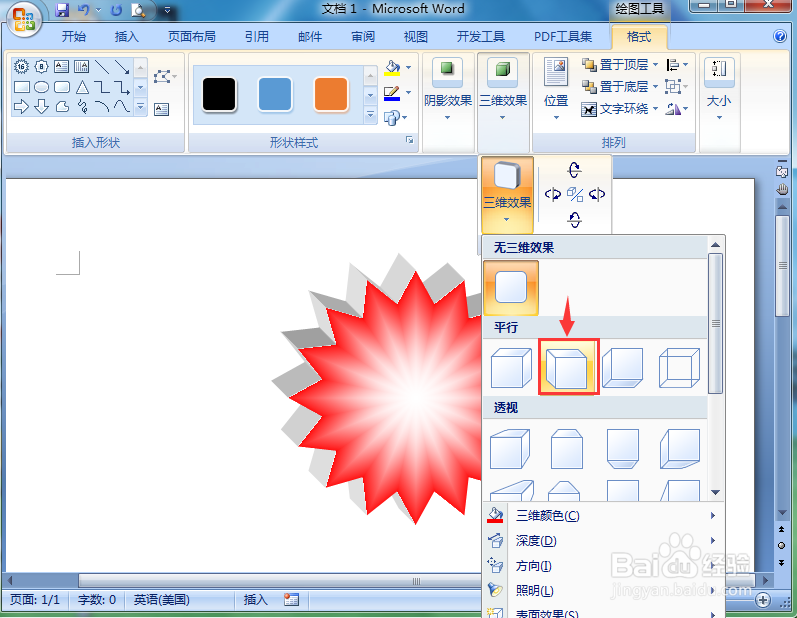The width and height of the screenshot is (797, 618).
Task: Switch to the 页面布局 tab
Action: pos(192,37)
